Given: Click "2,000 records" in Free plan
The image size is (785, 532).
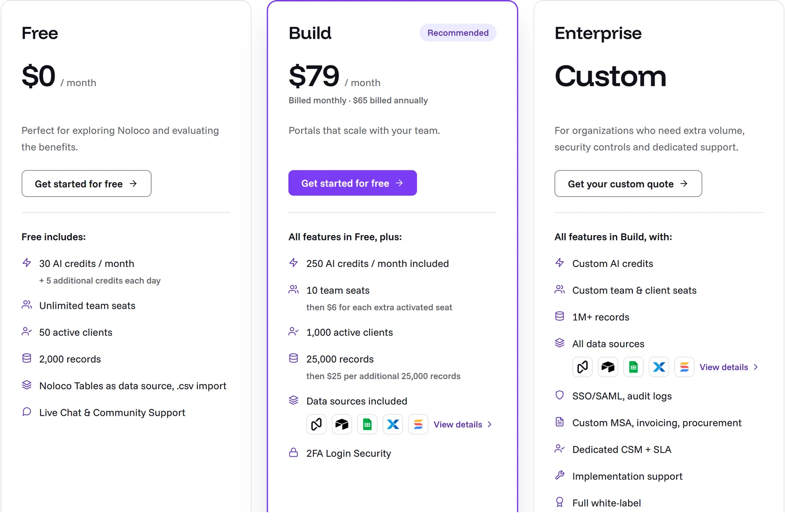Looking at the screenshot, I should [70, 359].
